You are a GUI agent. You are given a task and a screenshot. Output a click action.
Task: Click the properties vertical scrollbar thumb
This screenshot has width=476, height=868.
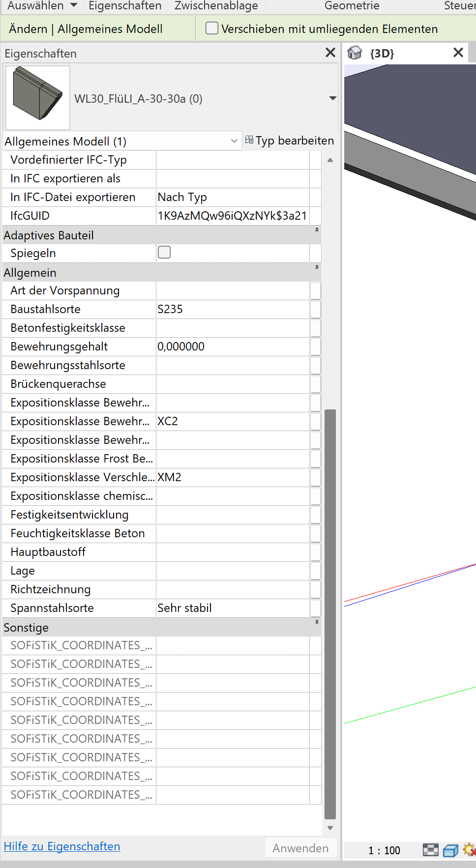point(330,614)
